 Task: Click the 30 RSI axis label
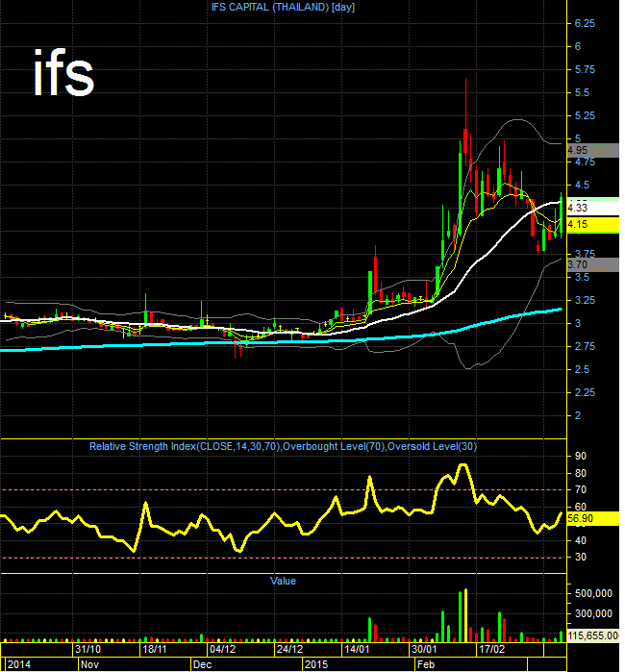(x=581, y=558)
